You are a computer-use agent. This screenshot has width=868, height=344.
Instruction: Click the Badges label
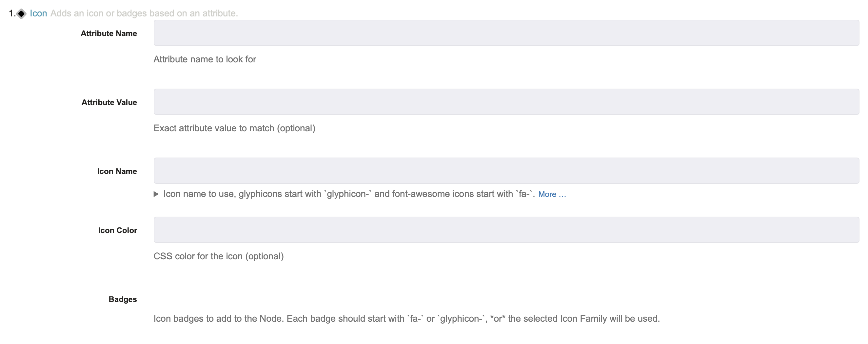pos(123,299)
